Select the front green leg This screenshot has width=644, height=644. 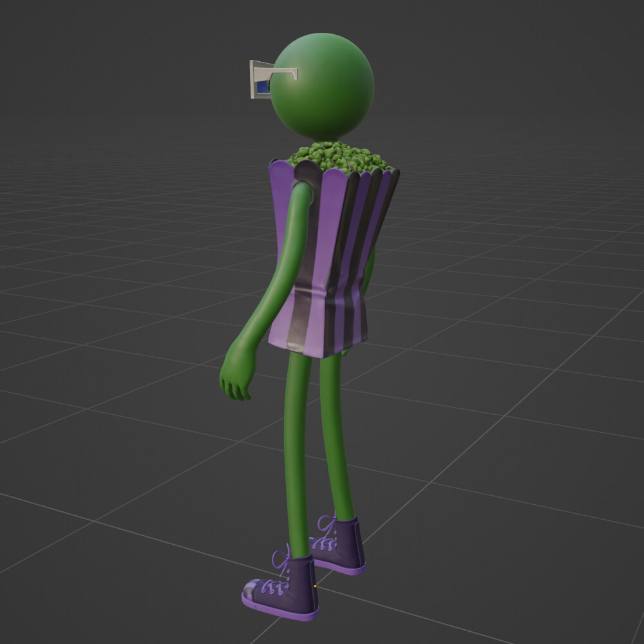(x=298, y=451)
